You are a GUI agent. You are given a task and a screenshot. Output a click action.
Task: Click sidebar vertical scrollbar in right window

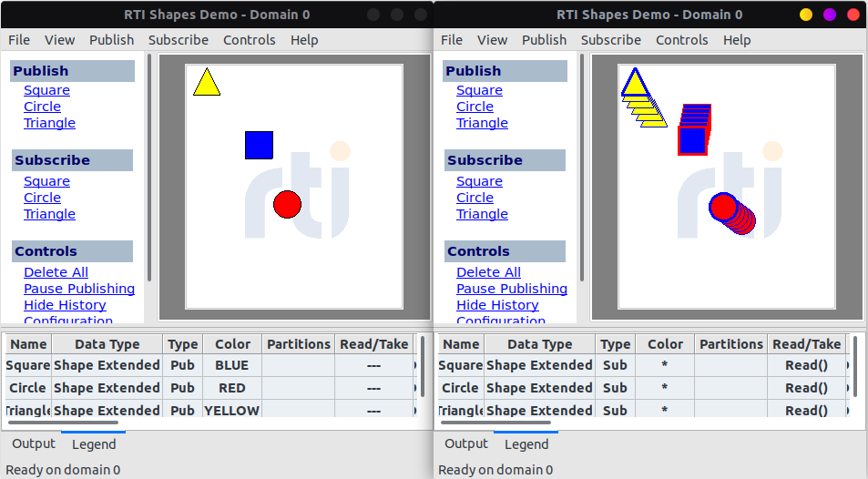click(582, 168)
